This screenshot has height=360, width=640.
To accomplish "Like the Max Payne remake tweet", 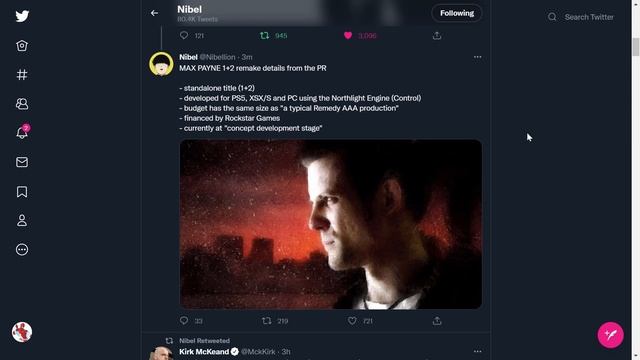I will 352,321.
